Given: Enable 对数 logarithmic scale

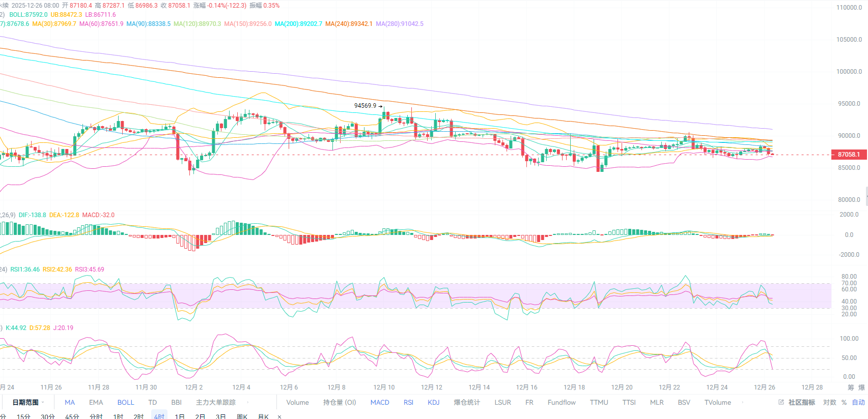Looking at the screenshot, I should (830, 402).
